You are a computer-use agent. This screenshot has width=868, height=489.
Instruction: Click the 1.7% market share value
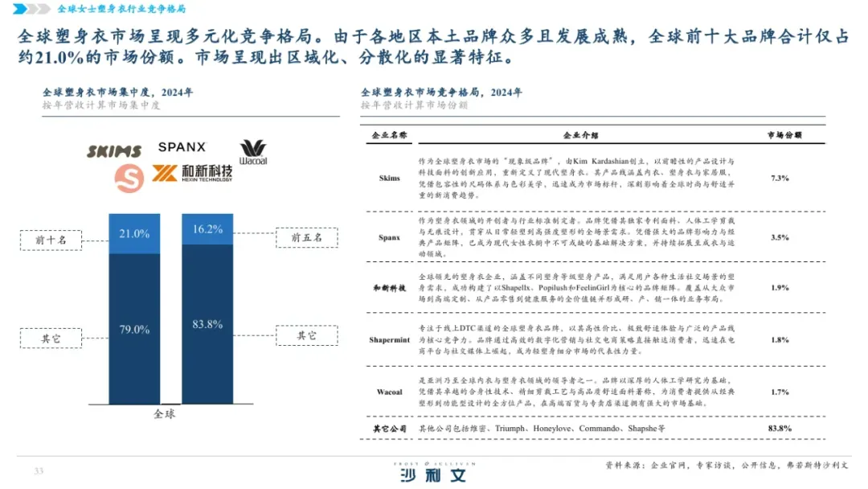coord(780,392)
